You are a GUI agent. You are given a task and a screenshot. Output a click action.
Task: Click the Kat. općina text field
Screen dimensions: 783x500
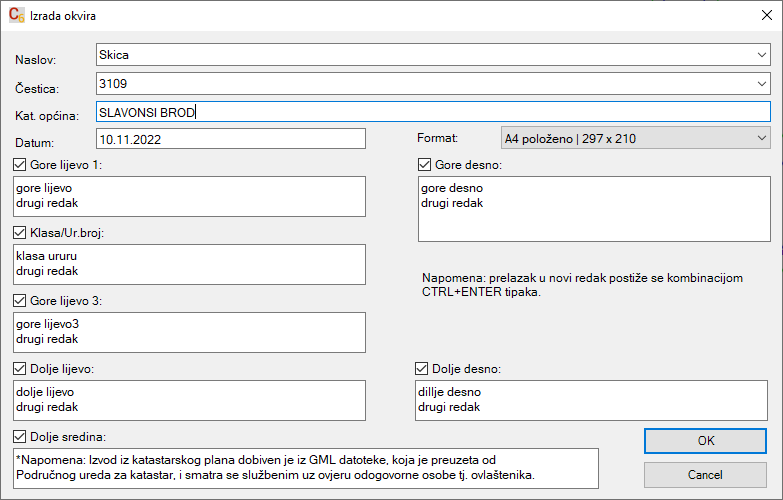coord(432,112)
